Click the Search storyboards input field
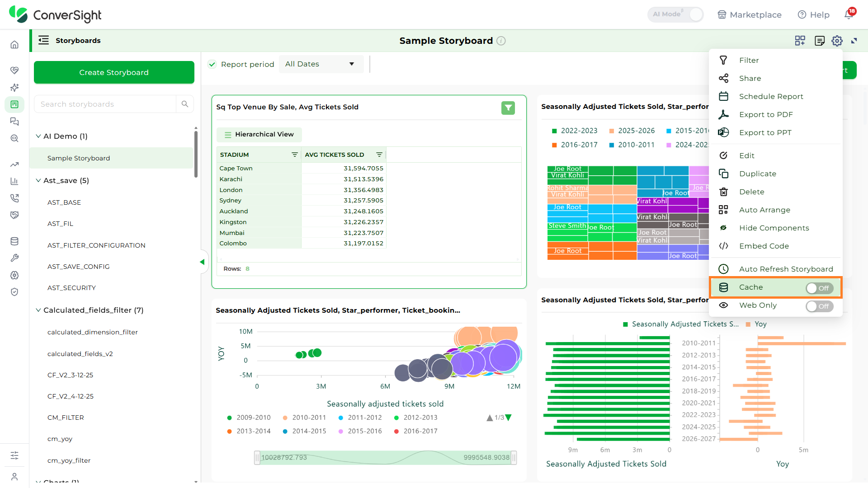This screenshot has width=868, height=488. [105, 104]
